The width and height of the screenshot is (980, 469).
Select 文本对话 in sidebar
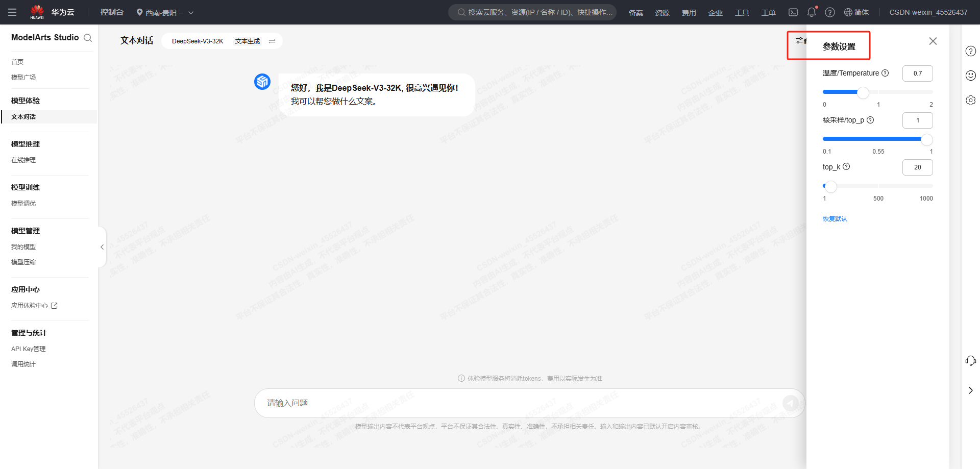pyautogui.click(x=48, y=117)
